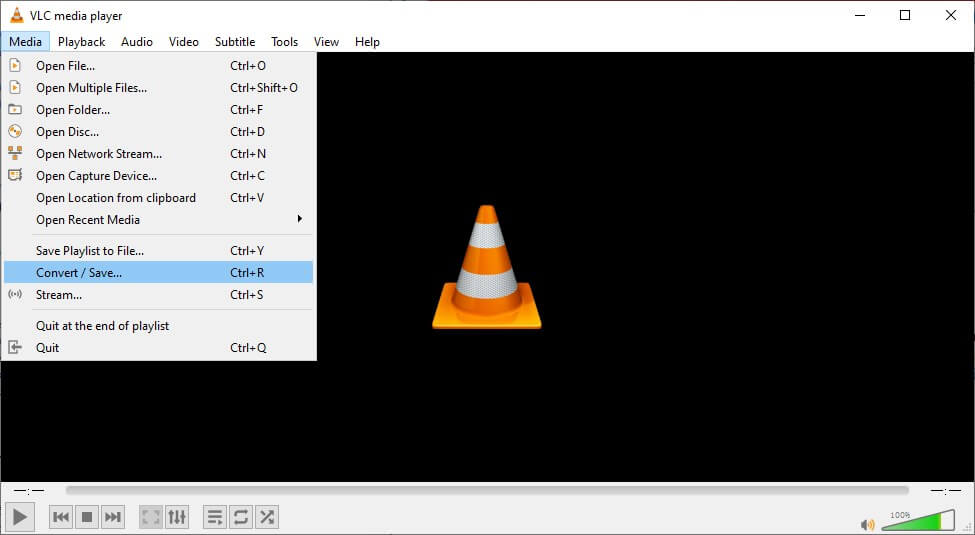Toggle the playlist view
This screenshot has width=975, height=535.
coord(215,517)
